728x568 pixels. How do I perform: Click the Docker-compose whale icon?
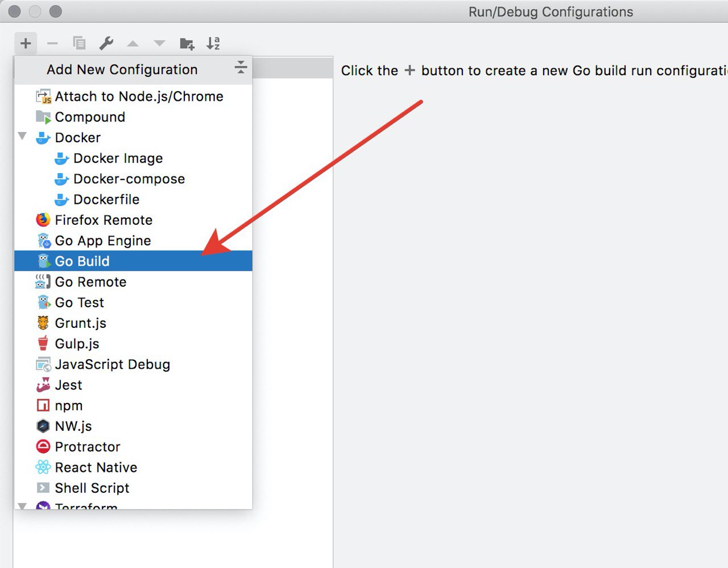61,179
